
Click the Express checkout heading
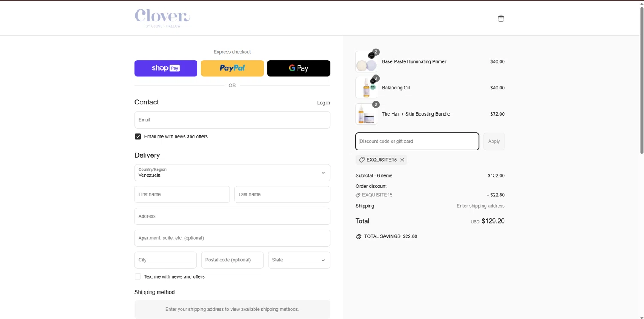[232, 52]
